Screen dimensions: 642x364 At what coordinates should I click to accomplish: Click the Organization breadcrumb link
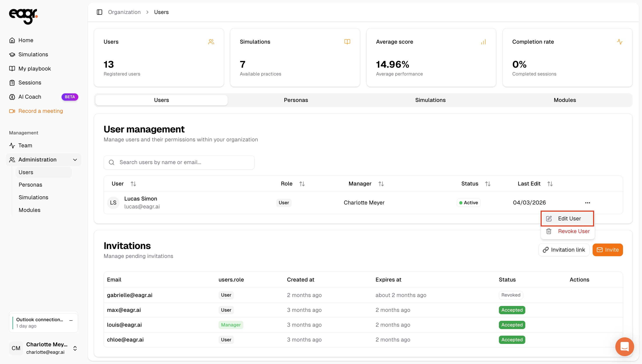pos(124,12)
